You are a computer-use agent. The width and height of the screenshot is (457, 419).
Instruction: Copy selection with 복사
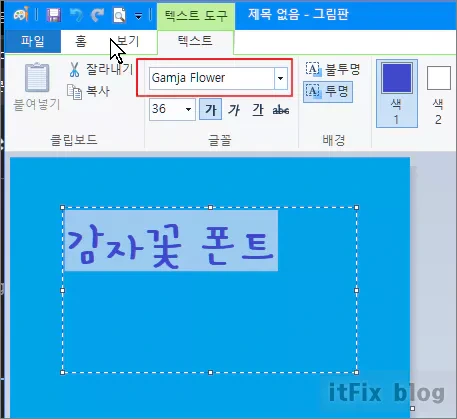click(x=89, y=91)
